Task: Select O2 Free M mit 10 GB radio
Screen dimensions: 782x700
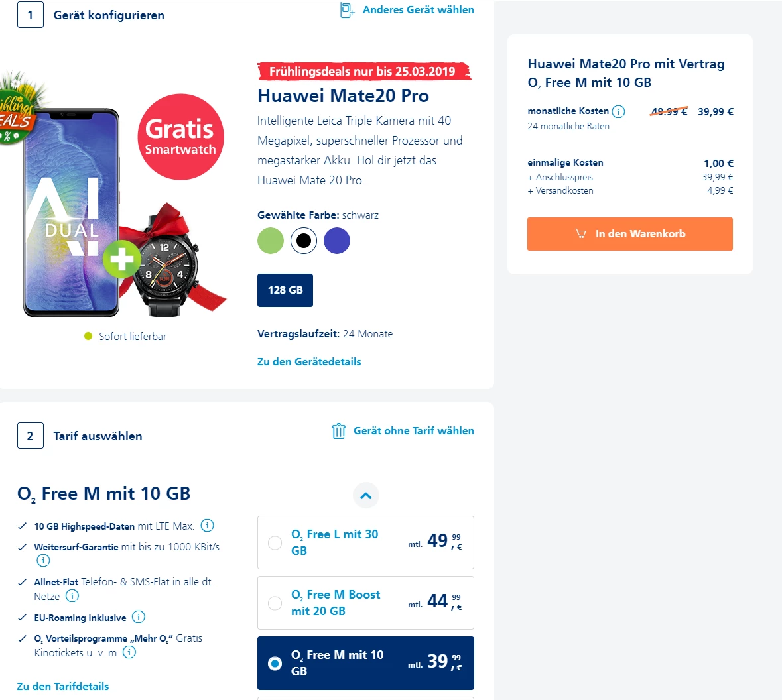Action: click(275, 664)
